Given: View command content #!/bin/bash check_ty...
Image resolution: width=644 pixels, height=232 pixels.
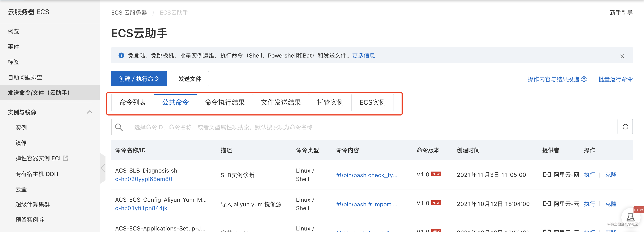Looking at the screenshot, I should (x=366, y=175).
